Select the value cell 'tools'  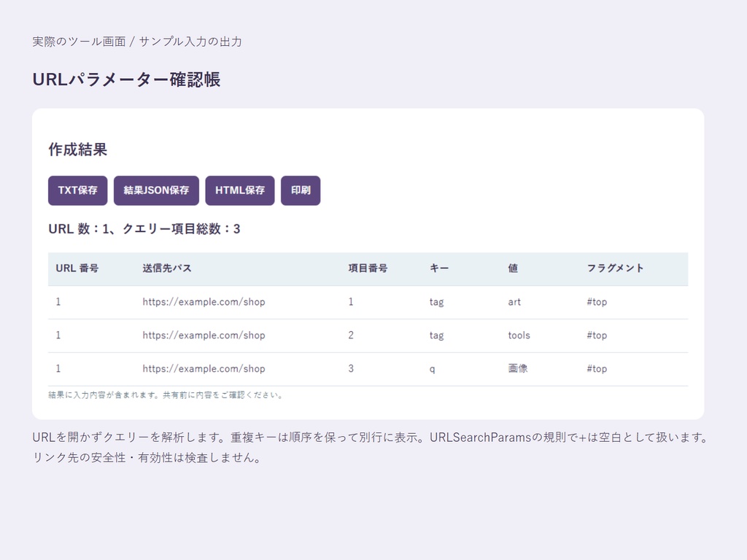click(519, 335)
